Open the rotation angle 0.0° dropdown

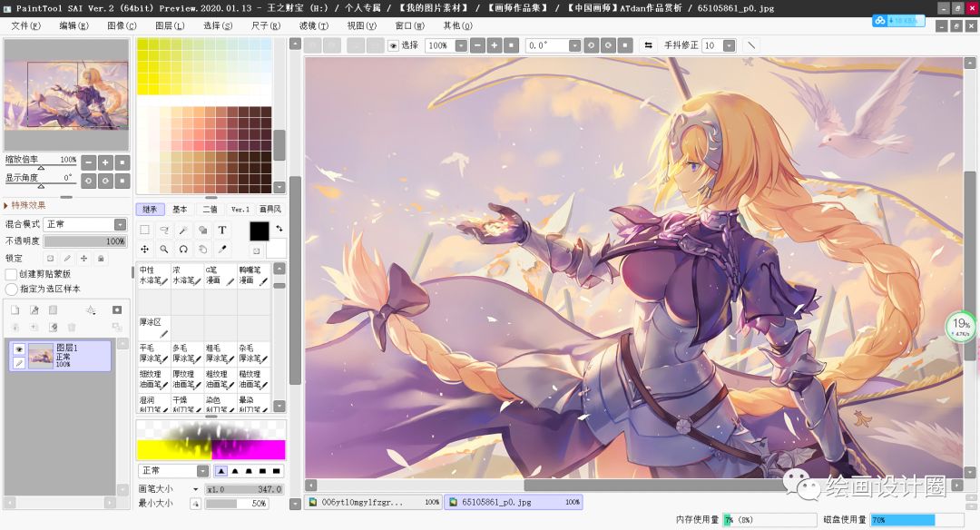[574, 45]
